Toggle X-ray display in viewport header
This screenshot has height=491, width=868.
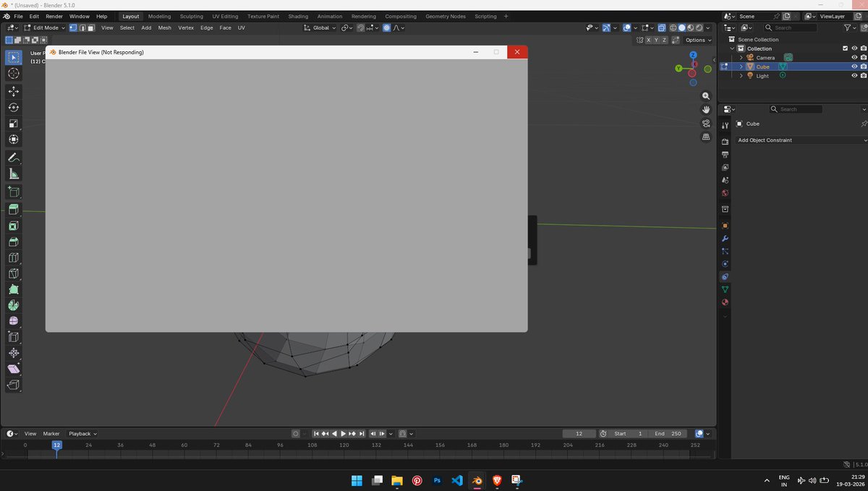662,27
